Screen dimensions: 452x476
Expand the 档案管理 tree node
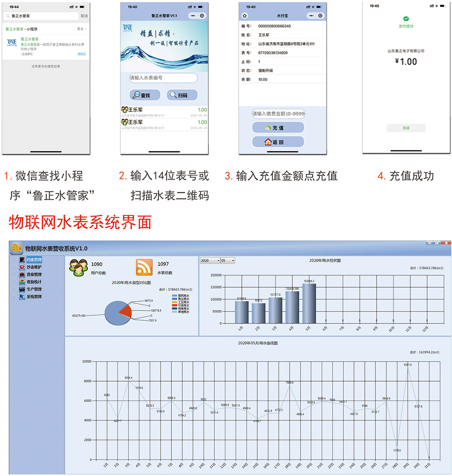(14, 260)
